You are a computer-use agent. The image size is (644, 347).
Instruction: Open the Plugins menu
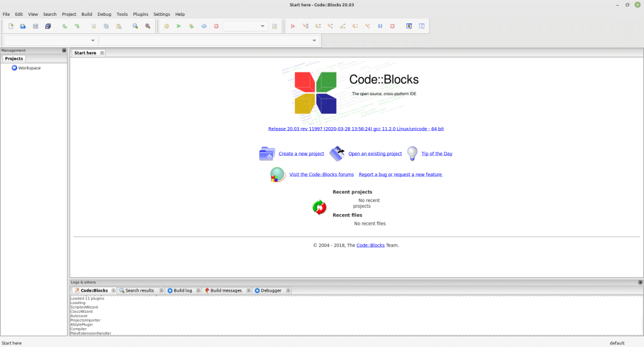coord(140,14)
